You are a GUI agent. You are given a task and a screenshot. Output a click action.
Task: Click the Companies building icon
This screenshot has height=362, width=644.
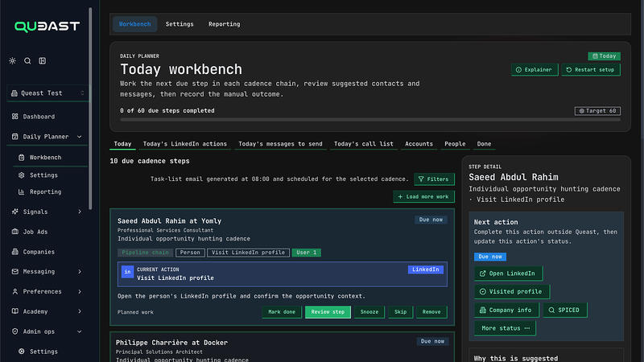(15, 252)
